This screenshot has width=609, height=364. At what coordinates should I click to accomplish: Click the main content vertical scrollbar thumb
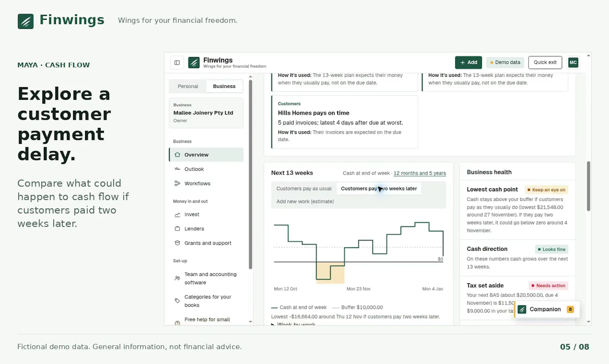click(588, 186)
